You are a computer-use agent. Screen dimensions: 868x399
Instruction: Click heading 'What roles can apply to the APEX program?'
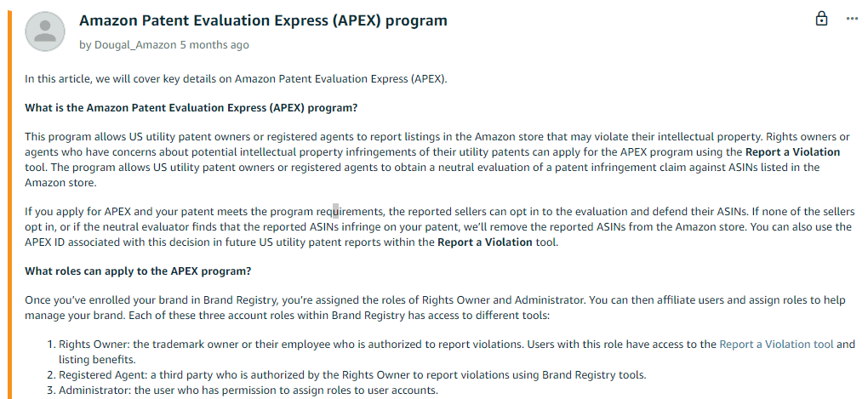tap(138, 271)
